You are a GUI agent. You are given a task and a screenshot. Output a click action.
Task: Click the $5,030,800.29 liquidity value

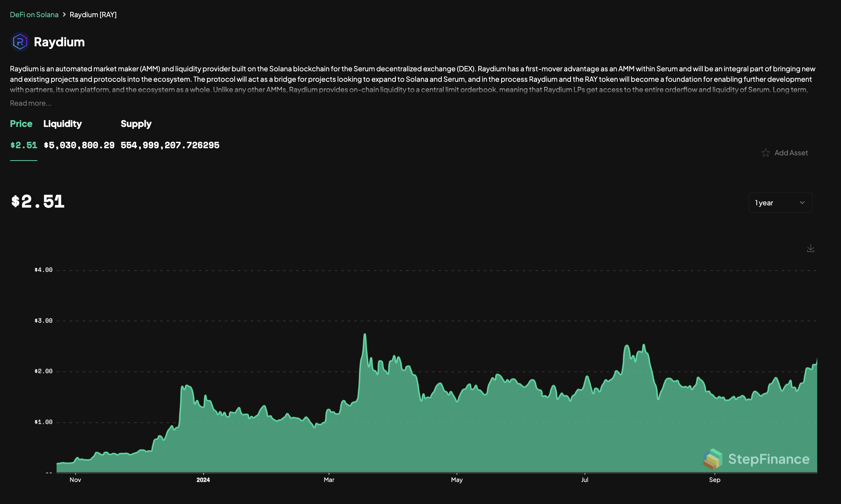pos(79,145)
